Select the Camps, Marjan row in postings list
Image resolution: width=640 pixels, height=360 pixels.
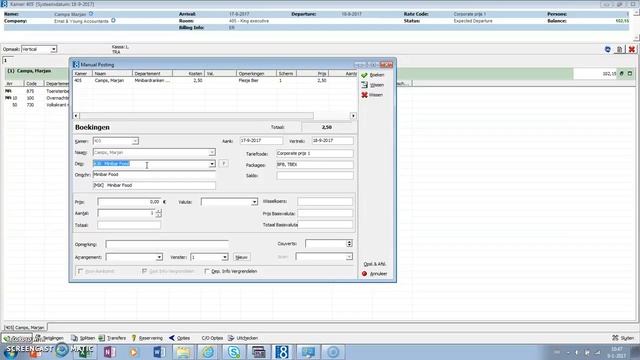(215, 81)
